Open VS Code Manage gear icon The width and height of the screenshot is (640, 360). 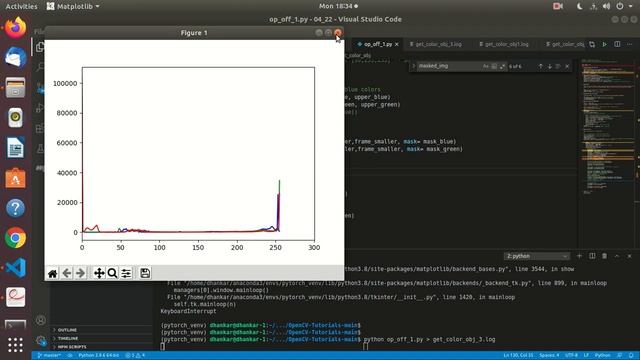pyautogui.click(x=40, y=340)
